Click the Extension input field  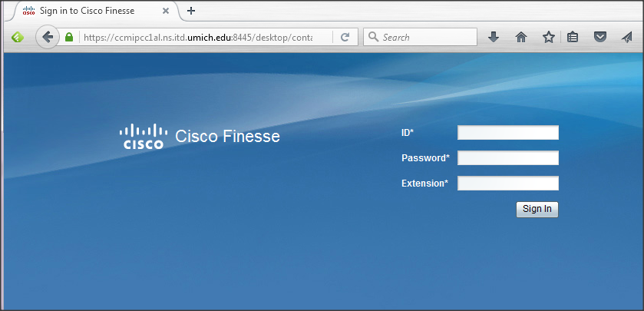tap(508, 184)
